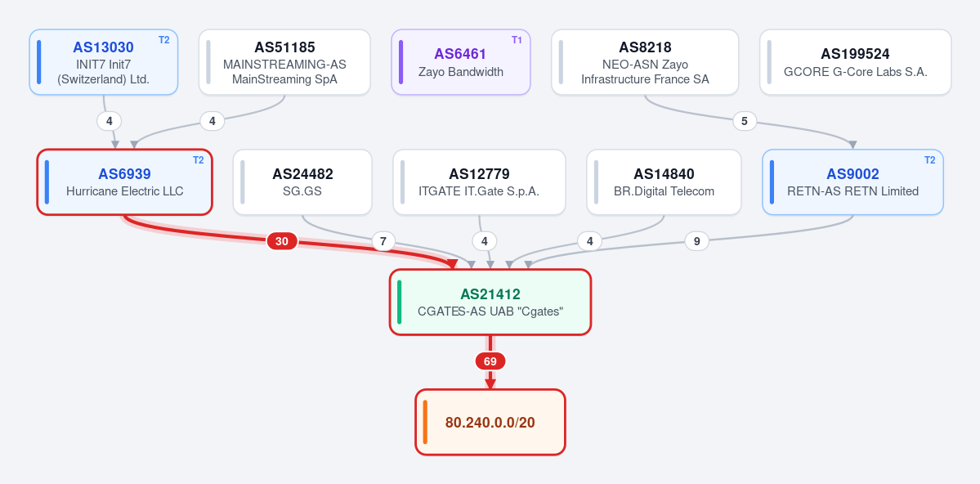Select the AS199524 GCORE node
This screenshot has width=980, height=484.
click(x=856, y=62)
